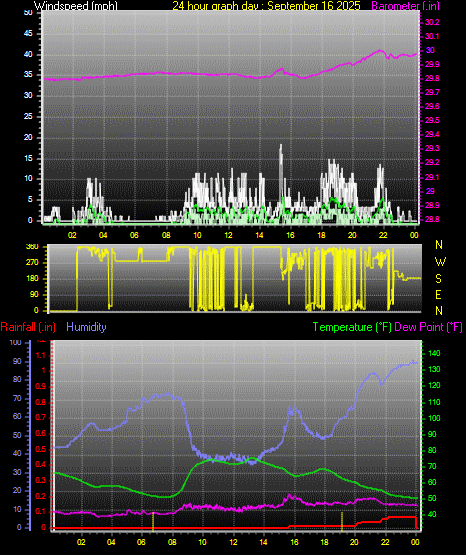Screen dimensions: 466x555
Task: Click the '18' hour label under bottom graph
Action: coord(324,542)
